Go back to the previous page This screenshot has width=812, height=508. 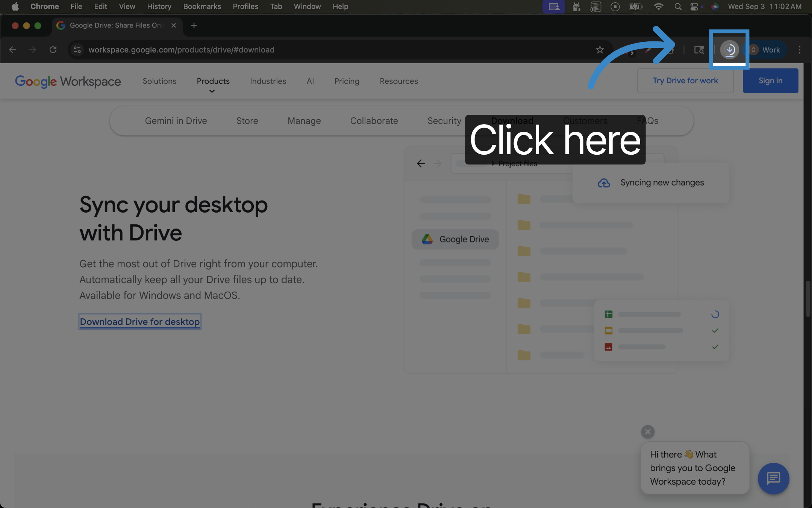coord(12,50)
